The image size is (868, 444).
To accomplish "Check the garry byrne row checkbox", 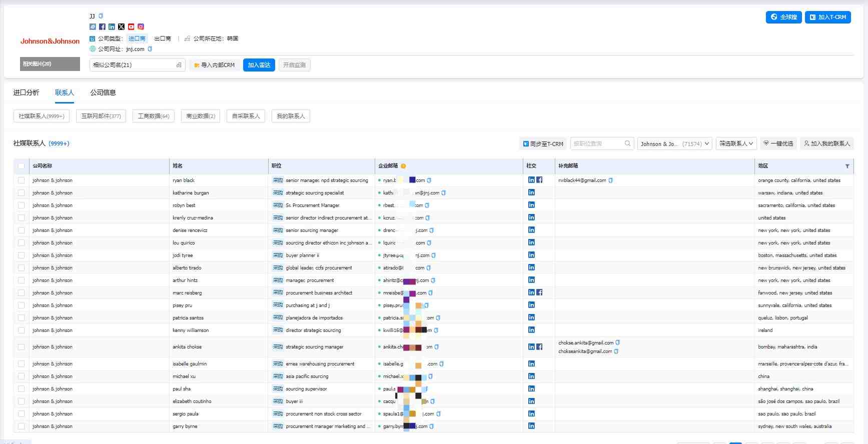I will (x=21, y=426).
